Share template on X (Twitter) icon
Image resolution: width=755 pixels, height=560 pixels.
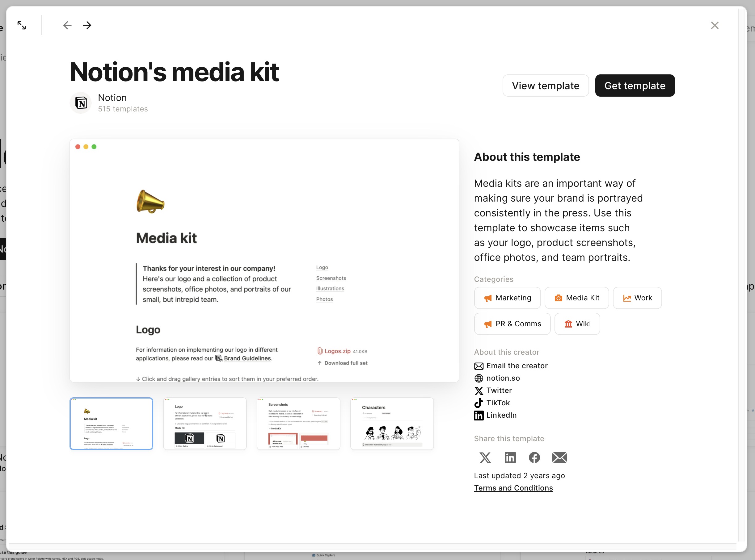click(485, 458)
